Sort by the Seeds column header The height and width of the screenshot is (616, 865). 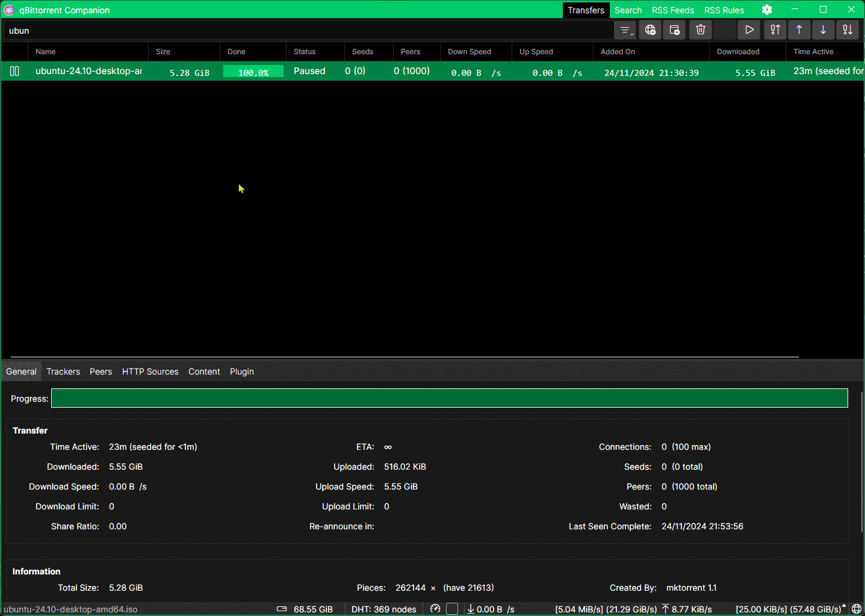point(368,52)
